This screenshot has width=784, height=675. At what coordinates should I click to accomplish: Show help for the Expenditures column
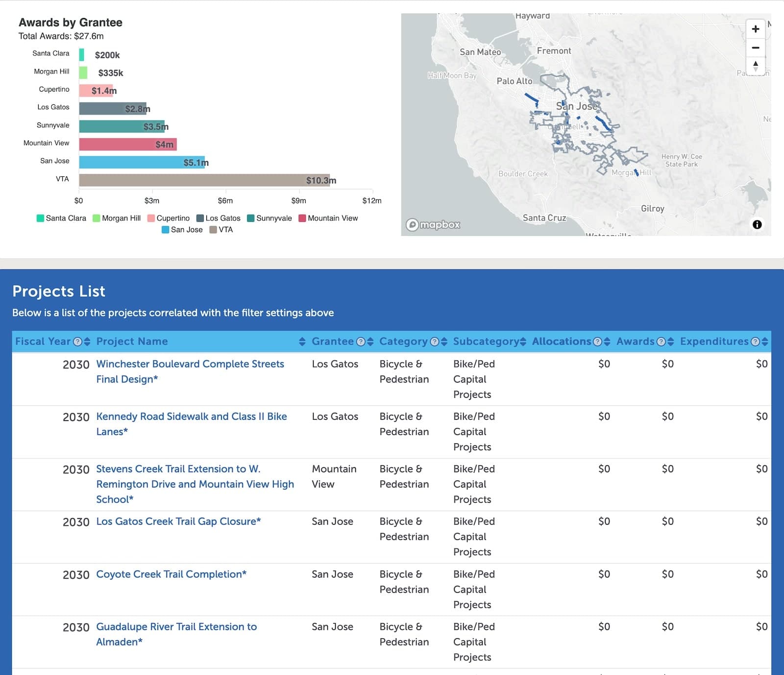(x=755, y=341)
